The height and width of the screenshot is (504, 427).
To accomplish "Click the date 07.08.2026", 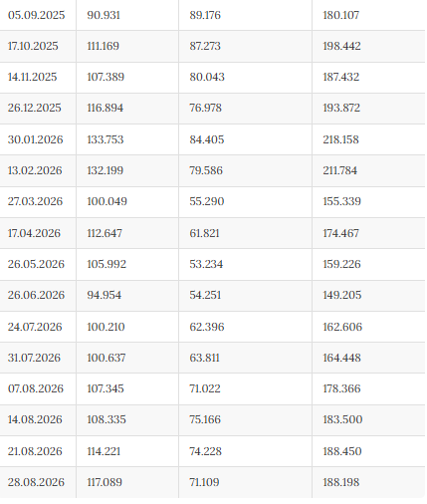I will [36, 388].
